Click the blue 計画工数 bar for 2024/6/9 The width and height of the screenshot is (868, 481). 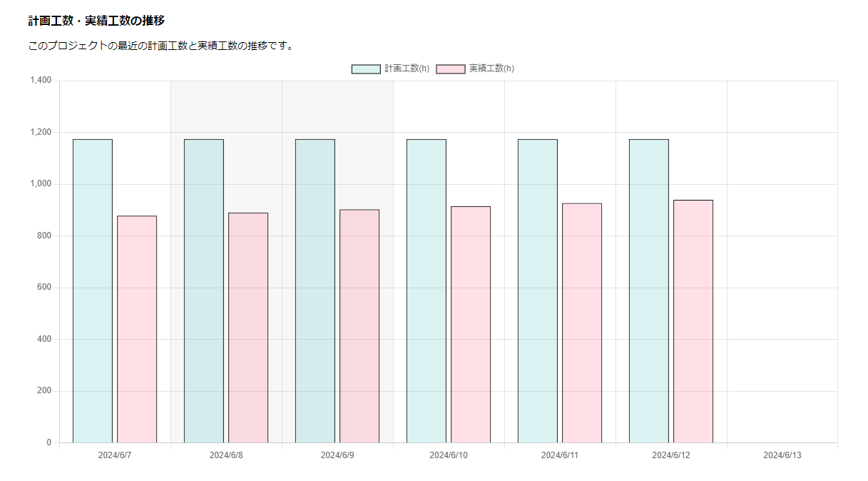click(x=315, y=291)
